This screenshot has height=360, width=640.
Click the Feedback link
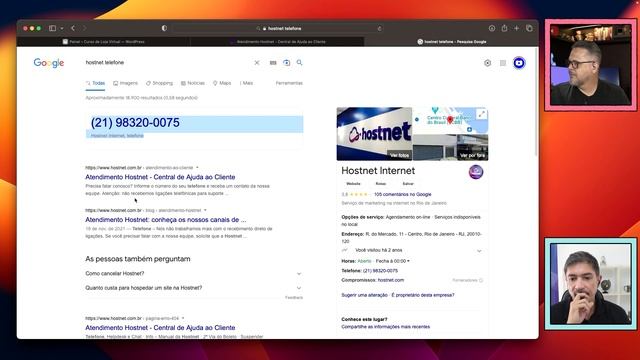click(294, 298)
